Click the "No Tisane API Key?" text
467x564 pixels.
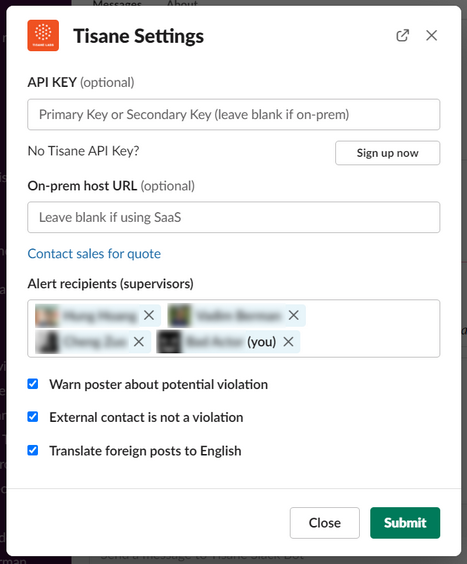(83, 151)
